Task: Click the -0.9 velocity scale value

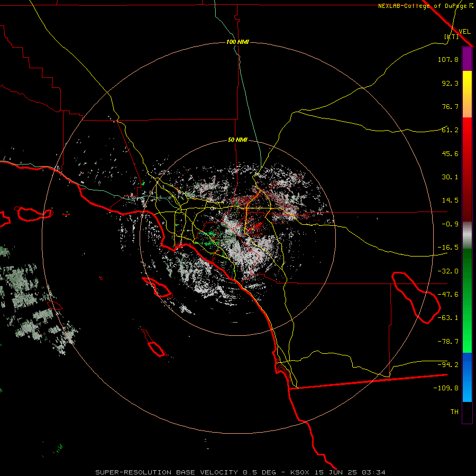Action: [450, 224]
